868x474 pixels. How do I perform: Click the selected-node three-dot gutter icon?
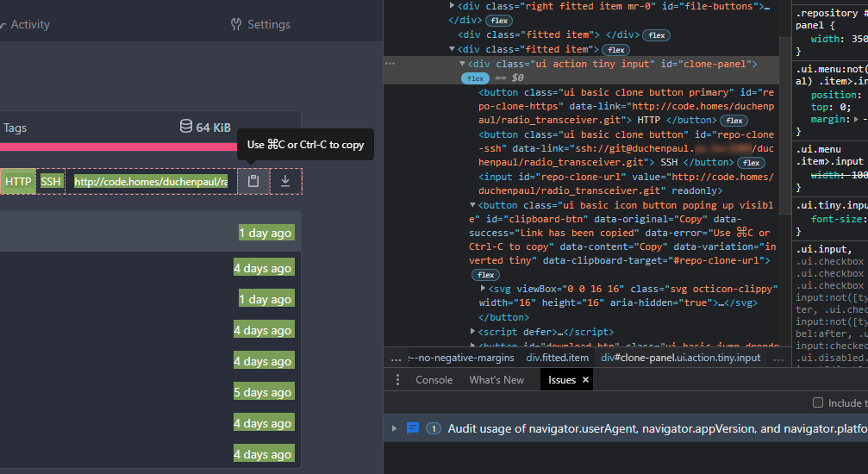(x=390, y=64)
